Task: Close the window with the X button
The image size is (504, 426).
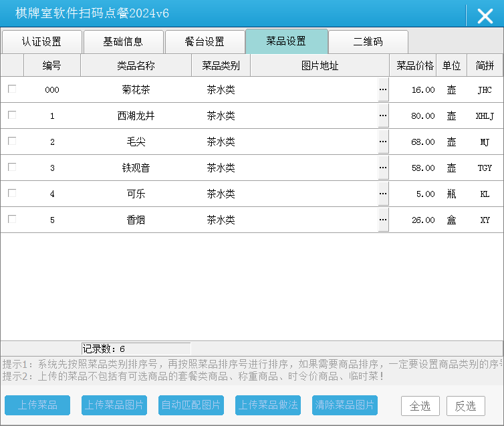Action: click(485, 16)
